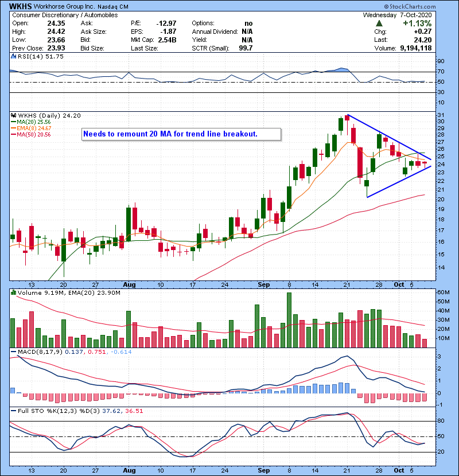Click the green up-triangle price change icon

coord(379,24)
